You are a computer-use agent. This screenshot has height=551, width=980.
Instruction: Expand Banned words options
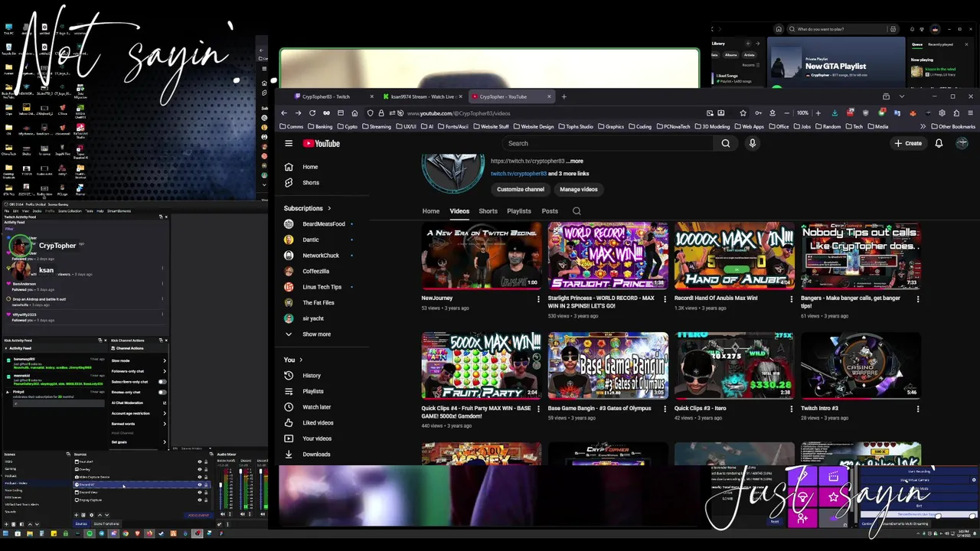[x=165, y=424]
